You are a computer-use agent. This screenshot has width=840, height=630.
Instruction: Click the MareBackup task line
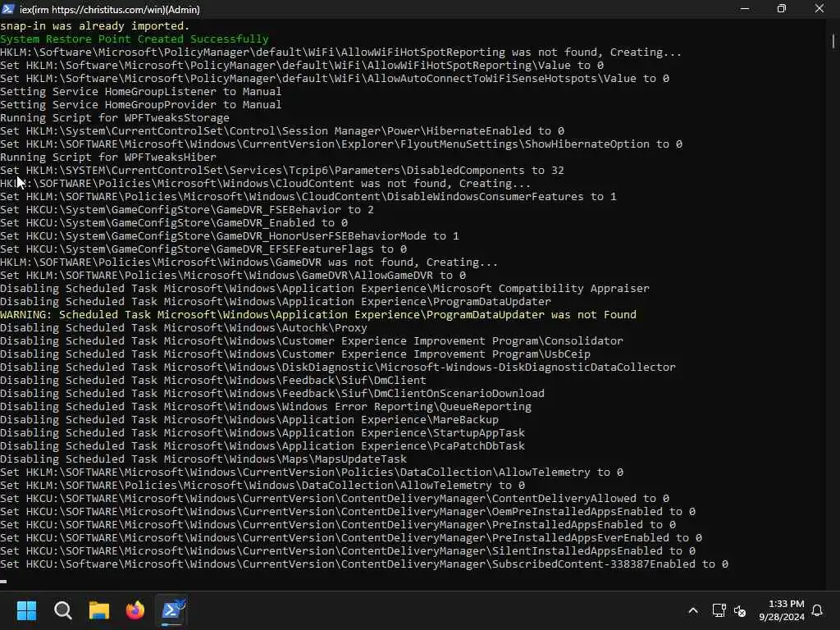pos(249,419)
